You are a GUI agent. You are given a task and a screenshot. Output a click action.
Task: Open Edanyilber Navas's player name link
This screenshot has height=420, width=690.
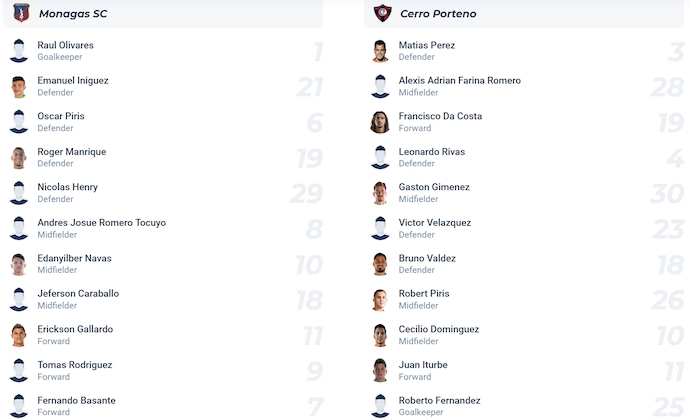[x=74, y=258]
